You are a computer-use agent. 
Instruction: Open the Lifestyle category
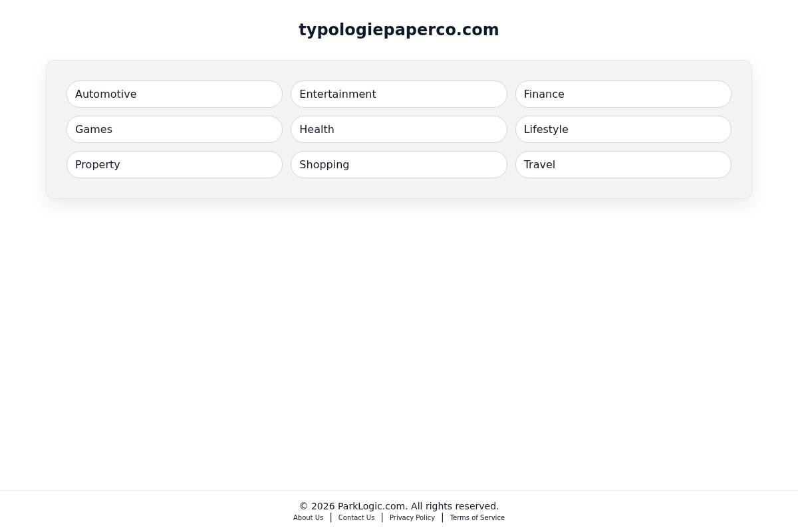coord(623,129)
